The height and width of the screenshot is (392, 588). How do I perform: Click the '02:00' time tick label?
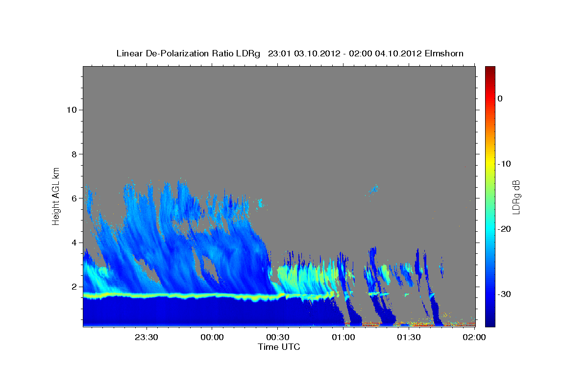474,337
